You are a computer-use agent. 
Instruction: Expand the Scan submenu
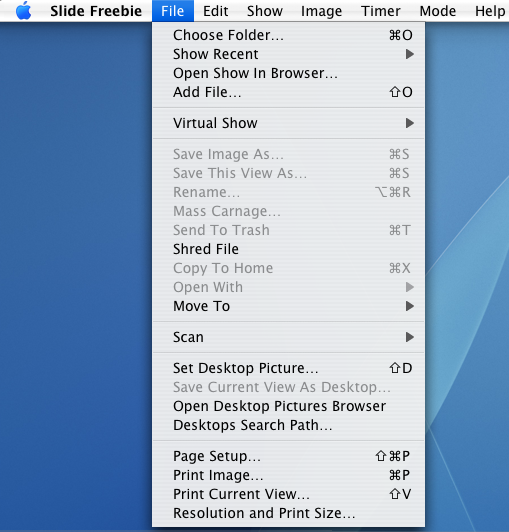(288, 337)
